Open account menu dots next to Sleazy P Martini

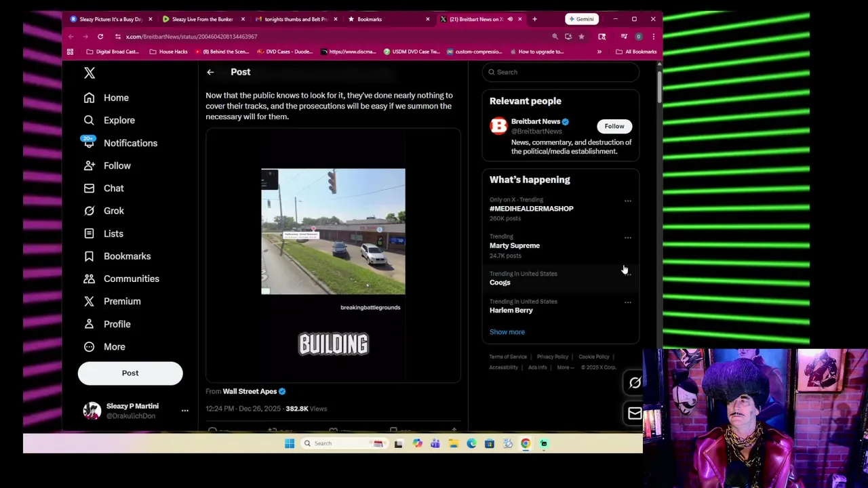point(184,410)
